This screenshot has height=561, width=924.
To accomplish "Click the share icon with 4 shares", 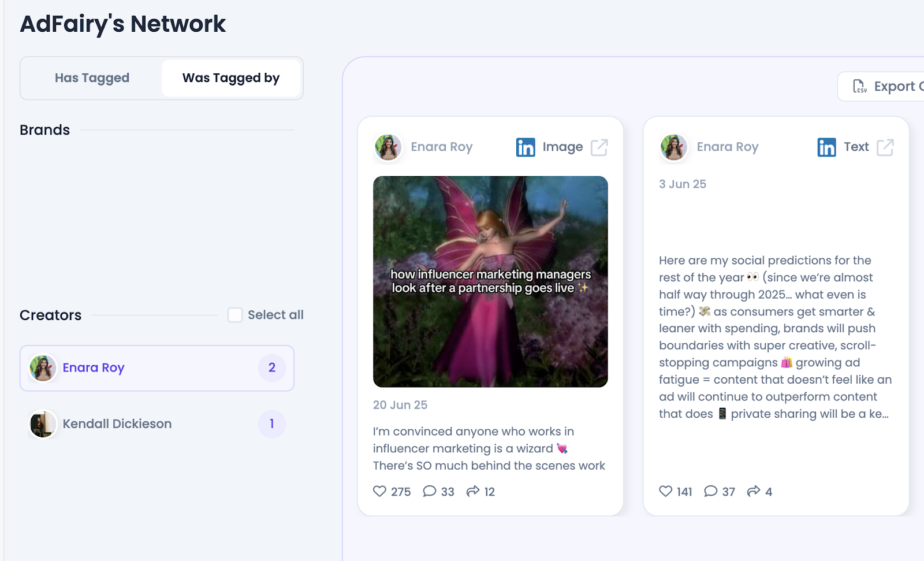I will pyautogui.click(x=754, y=491).
